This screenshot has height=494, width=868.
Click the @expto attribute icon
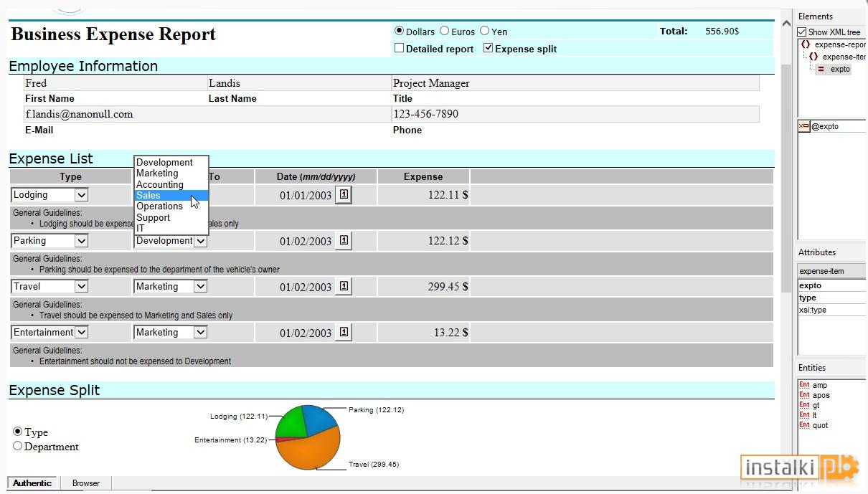[x=803, y=126]
